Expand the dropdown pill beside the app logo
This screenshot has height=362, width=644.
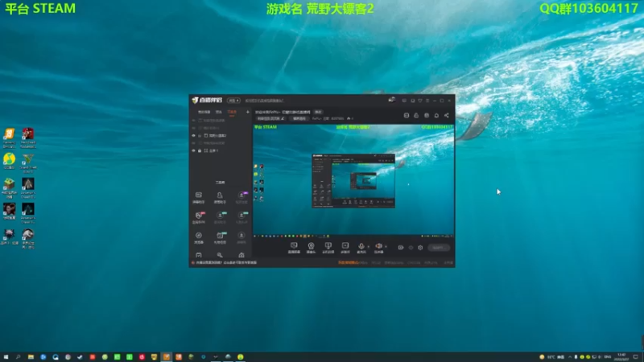233,101
